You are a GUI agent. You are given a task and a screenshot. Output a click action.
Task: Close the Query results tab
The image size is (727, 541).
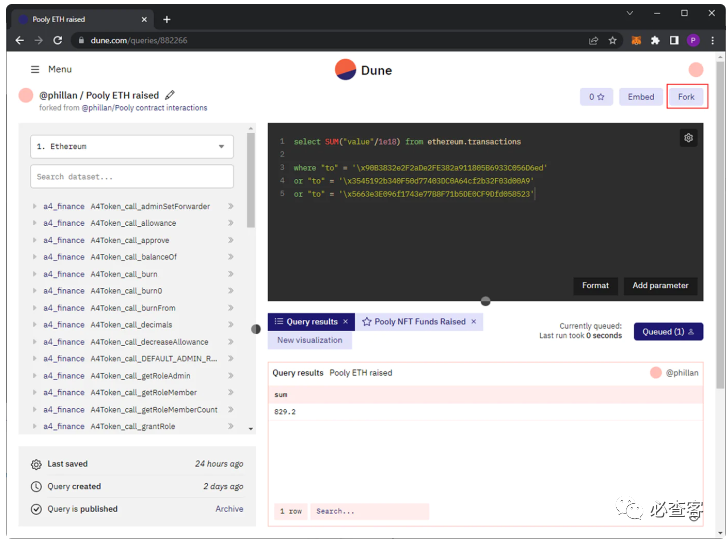pyautogui.click(x=345, y=322)
